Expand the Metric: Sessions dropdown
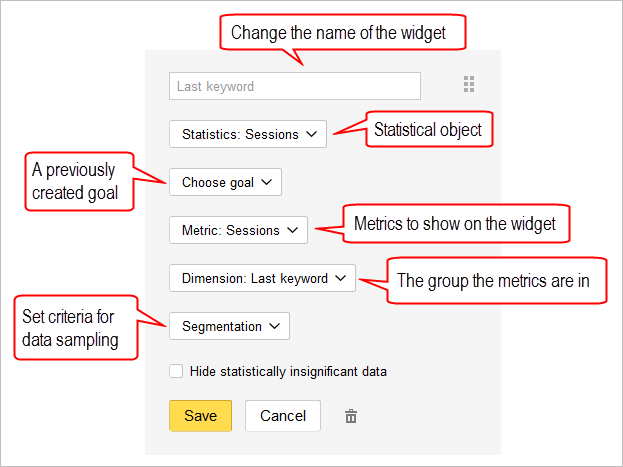Screen dimensions: 623x467 tap(238, 230)
